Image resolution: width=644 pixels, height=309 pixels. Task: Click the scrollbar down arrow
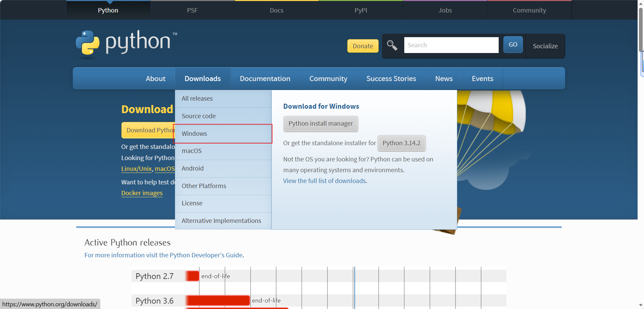[641, 305]
